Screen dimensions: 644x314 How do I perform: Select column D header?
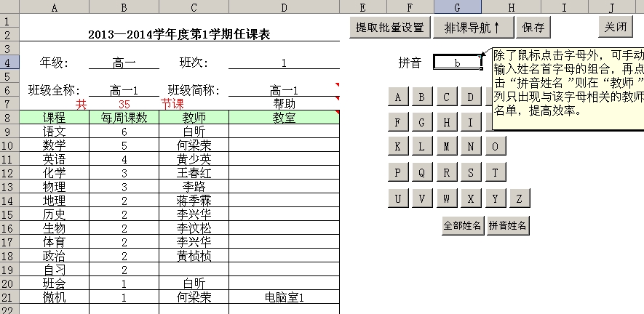click(284, 7)
